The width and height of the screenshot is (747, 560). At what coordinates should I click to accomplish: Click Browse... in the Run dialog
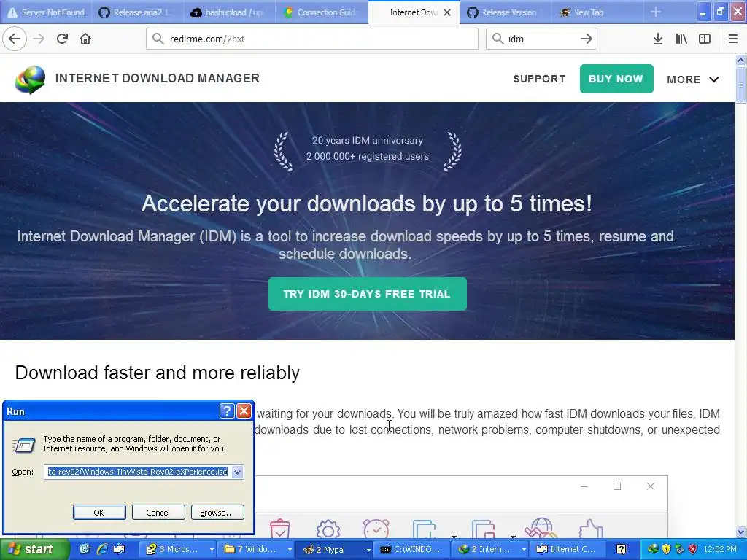pos(217,513)
